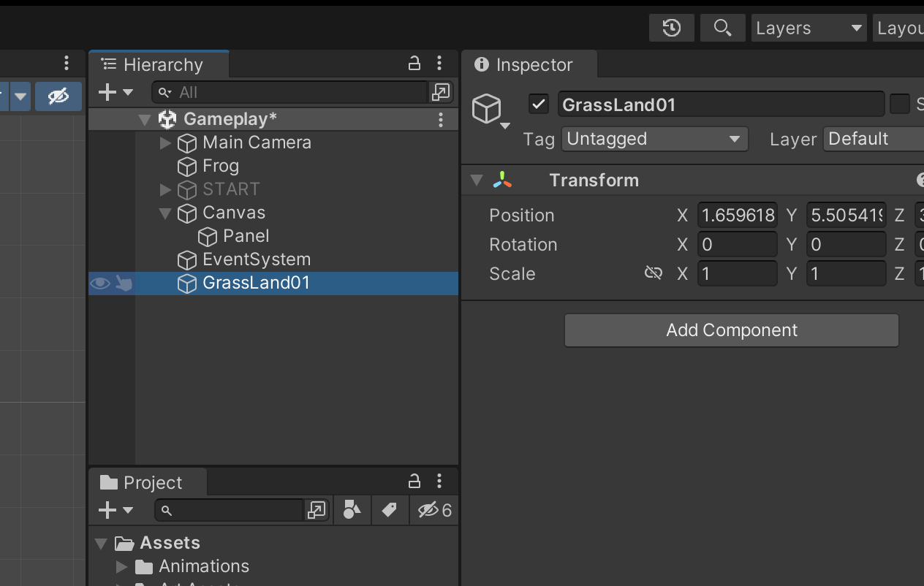The height and width of the screenshot is (586, 924).
Task: Collapse the Gameplay scene
Action: [x=145, y=119]
